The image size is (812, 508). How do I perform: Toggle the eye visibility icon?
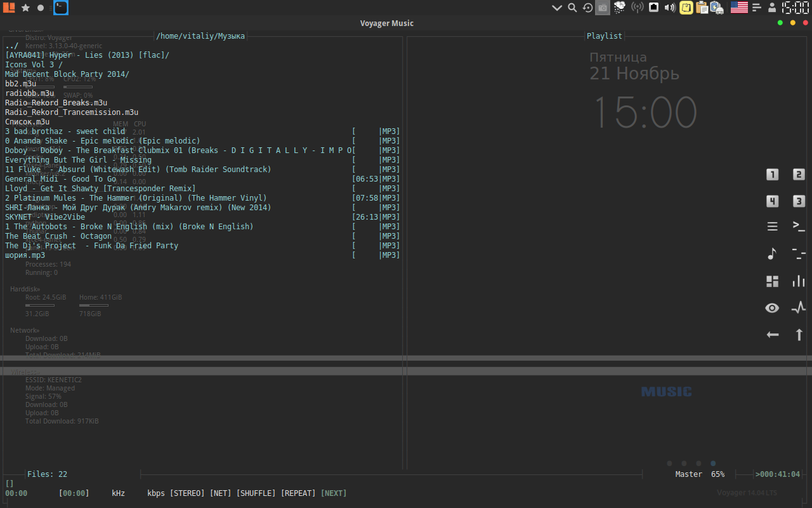pos(772,308)
